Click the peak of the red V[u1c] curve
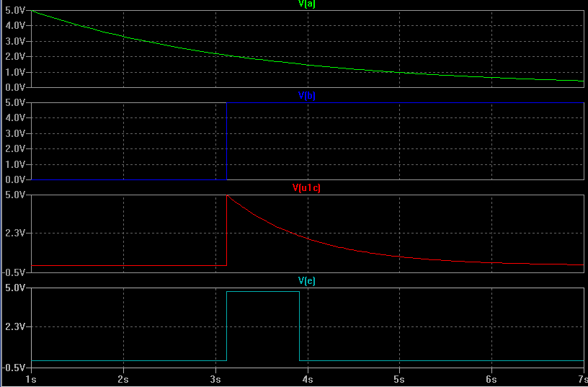588x387 pixels. (x=227, y=195)
